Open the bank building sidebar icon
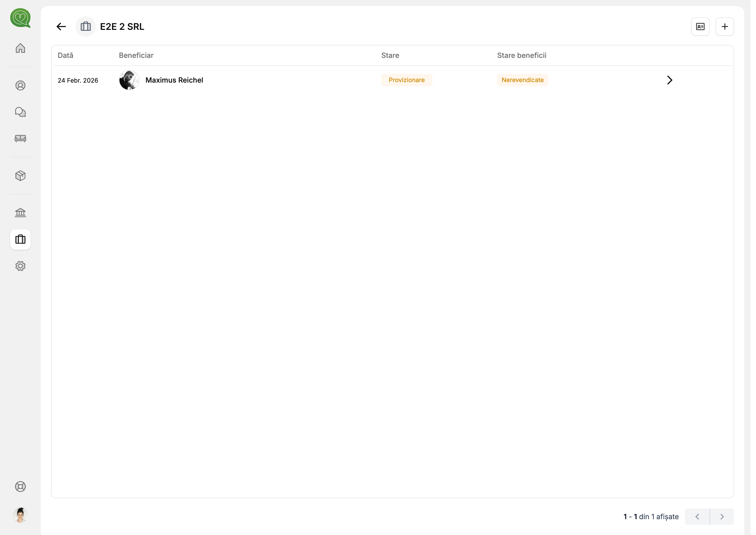The height and width of the screenshot is (535, 756). coord(20,213)
